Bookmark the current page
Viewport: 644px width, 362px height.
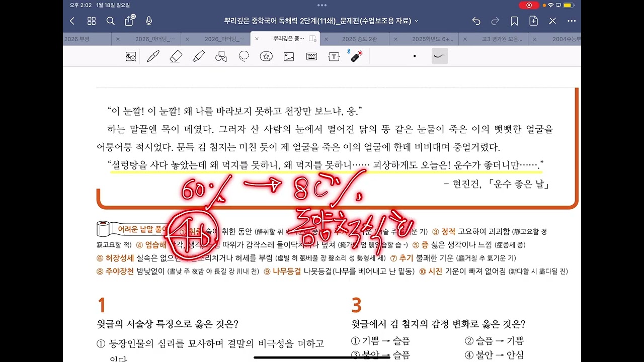coord(514,21)
